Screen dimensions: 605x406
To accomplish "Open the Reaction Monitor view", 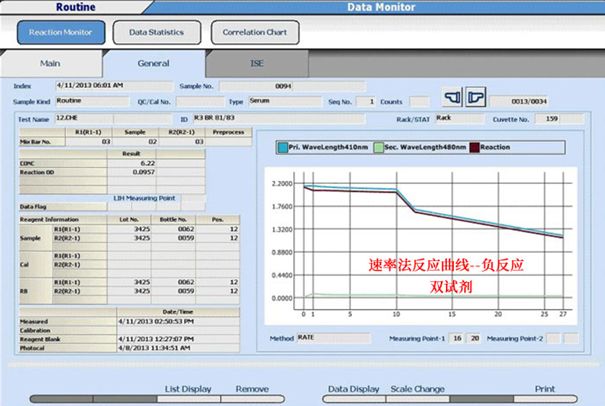I will pos(61,32).
